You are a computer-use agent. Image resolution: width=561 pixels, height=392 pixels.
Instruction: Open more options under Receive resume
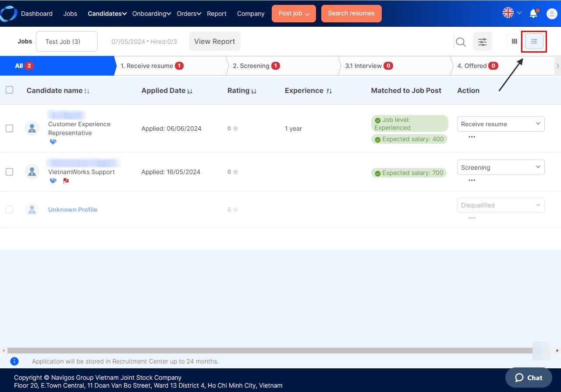coord(472,137)
